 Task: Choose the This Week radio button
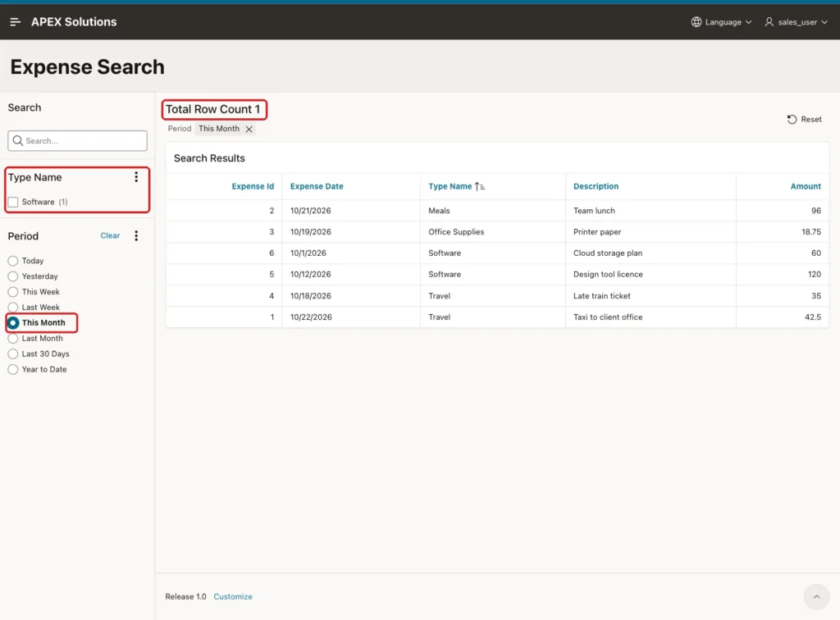point(13,292)
